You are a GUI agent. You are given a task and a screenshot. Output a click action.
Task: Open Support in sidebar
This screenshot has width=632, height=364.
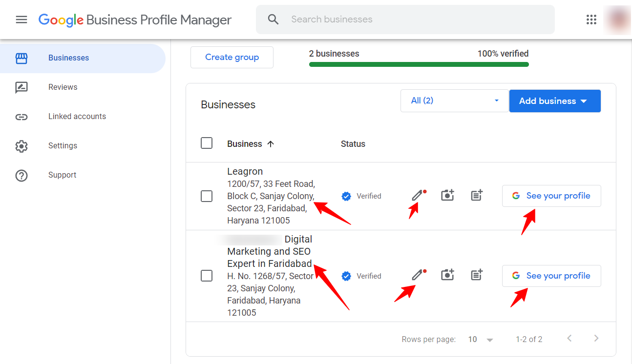coord(83,175)
